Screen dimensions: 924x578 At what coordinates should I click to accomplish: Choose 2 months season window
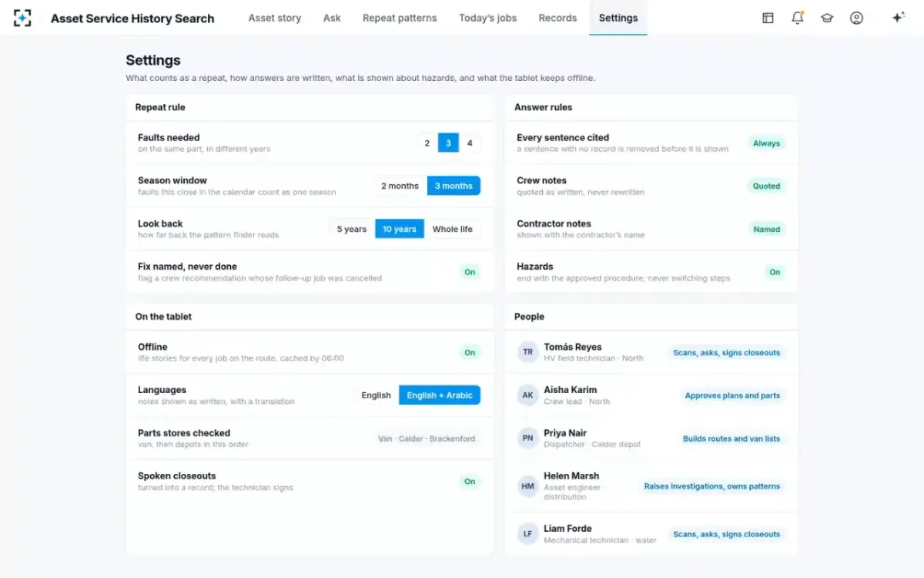(400, 186)
